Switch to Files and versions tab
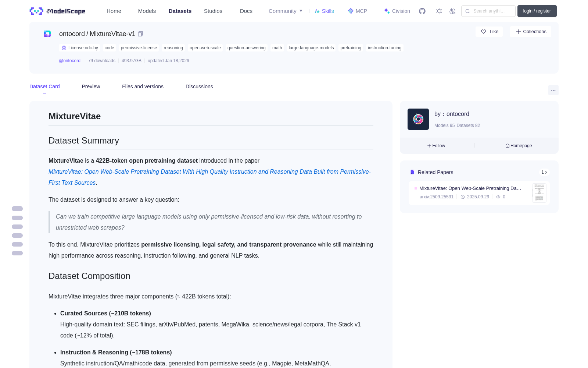The height and width of the screenshot is (368, 588). (143, 86)
